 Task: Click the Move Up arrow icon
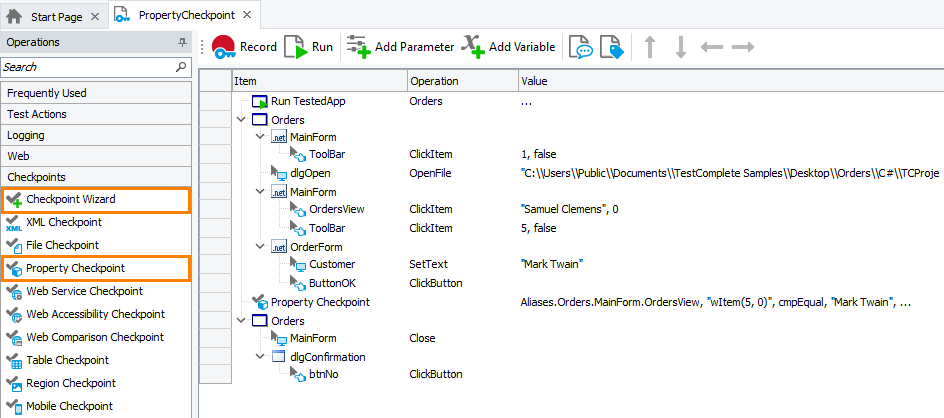(x=649, y=47)
